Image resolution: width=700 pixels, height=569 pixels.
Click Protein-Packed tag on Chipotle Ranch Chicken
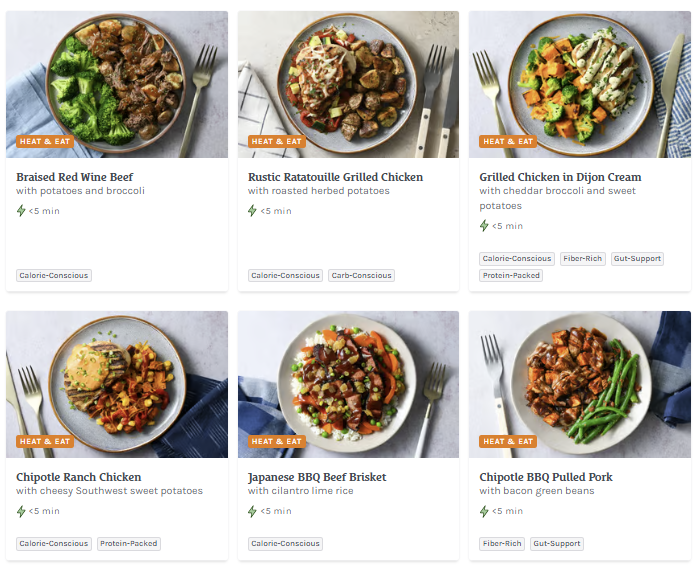click(129, 544)
